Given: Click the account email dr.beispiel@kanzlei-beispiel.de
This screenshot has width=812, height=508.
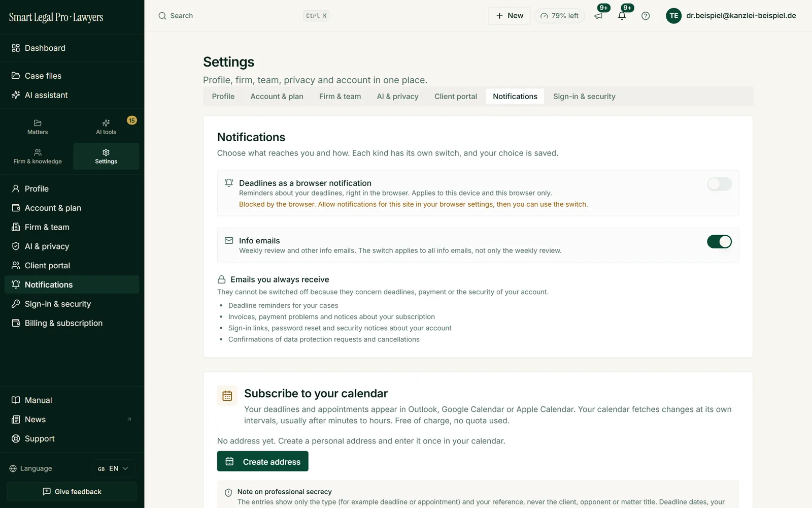Looking at the screenshot, I should coord(741,16).
